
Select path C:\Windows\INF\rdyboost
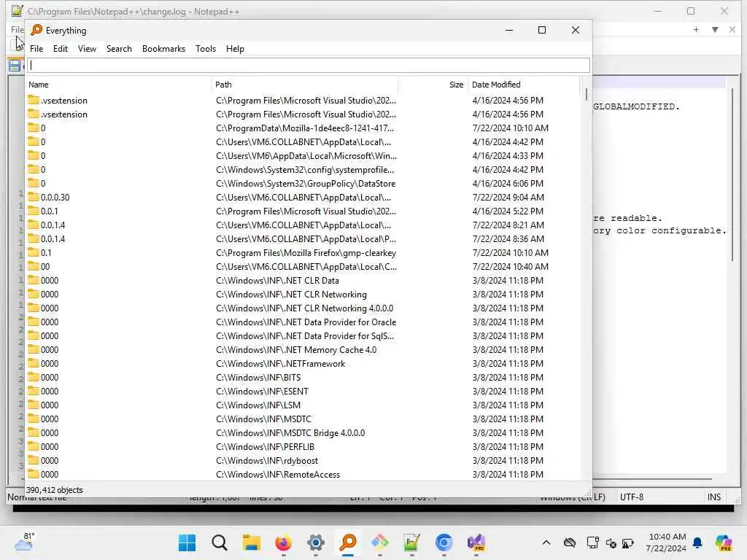tap(267, 461)
